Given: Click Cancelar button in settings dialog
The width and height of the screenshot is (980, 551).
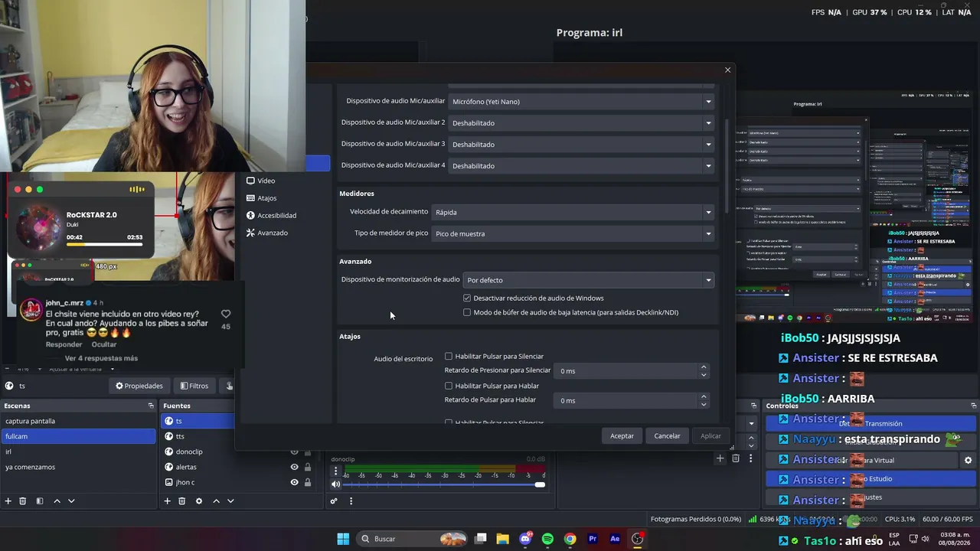Looking at the screenshot, I should [x=667, y=436].
